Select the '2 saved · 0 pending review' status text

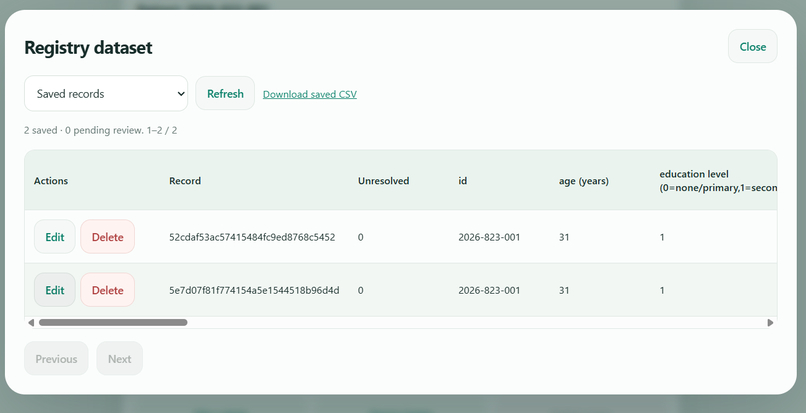pyautogui.click(x=83, y=130)
